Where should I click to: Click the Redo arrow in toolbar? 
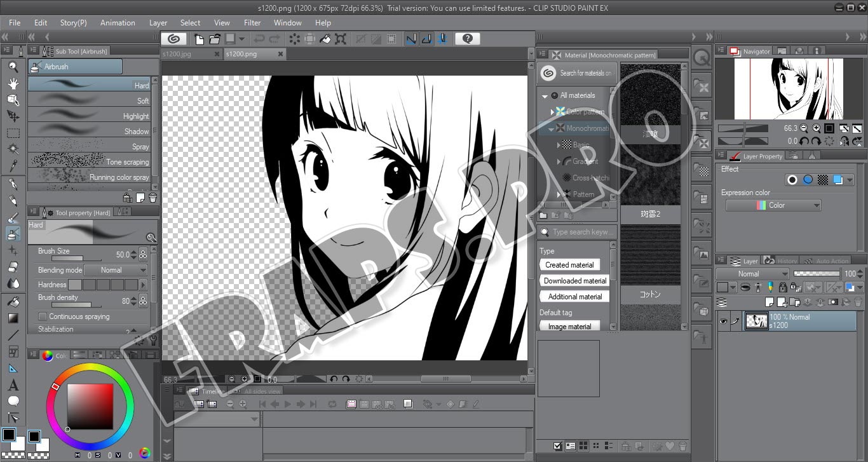275,39
